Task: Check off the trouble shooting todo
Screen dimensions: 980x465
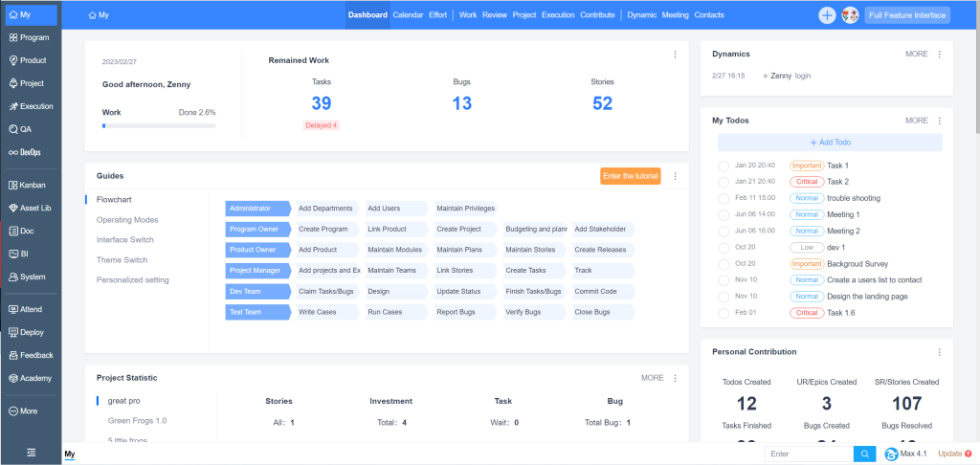Action: tap(724, 198)
